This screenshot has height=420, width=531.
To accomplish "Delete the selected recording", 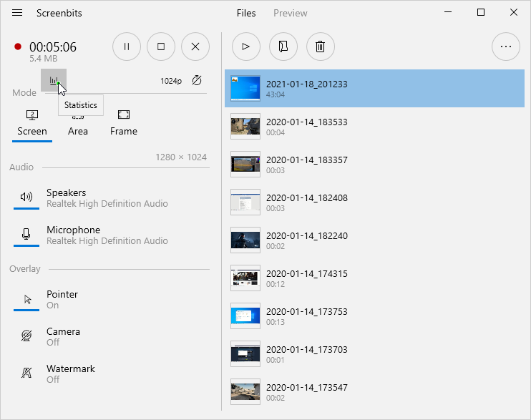I will coord(321,47).
